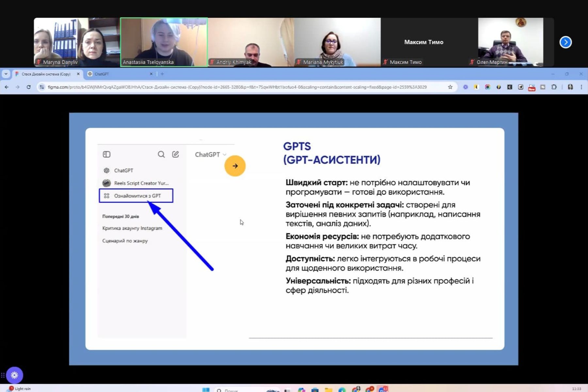Open the Windows Start menu

click(x=206, y=389)
